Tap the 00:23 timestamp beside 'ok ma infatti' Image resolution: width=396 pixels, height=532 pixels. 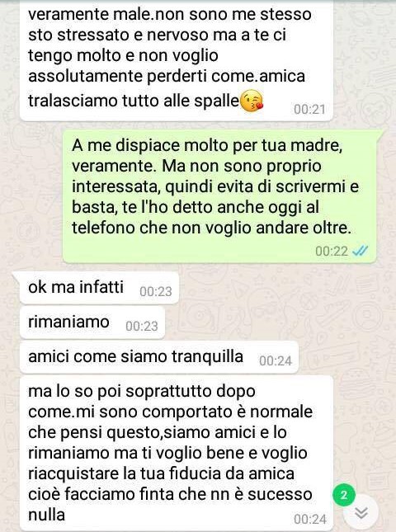coord(156,291)
